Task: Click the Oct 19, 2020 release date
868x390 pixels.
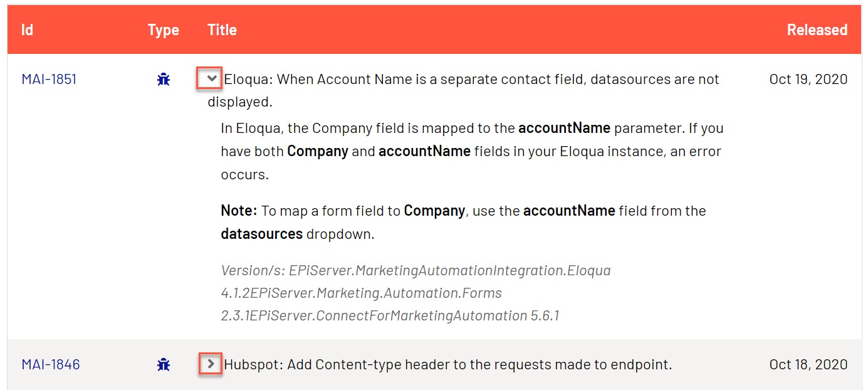Action: 808,80
